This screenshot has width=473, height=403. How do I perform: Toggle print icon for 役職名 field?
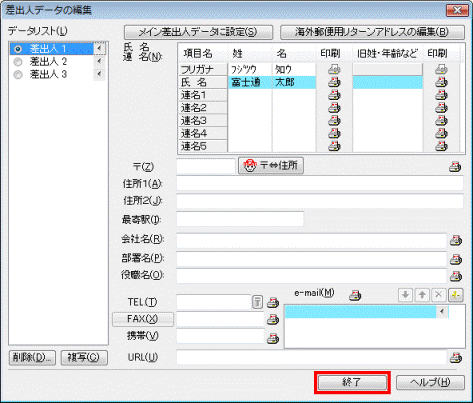point(456,276)
